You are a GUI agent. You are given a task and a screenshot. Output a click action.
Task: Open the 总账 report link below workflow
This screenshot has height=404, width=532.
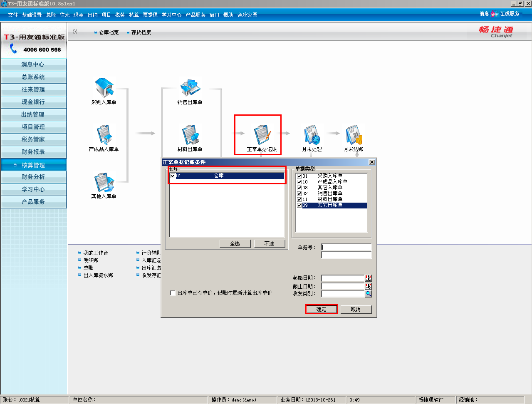[x=88, y=268]
